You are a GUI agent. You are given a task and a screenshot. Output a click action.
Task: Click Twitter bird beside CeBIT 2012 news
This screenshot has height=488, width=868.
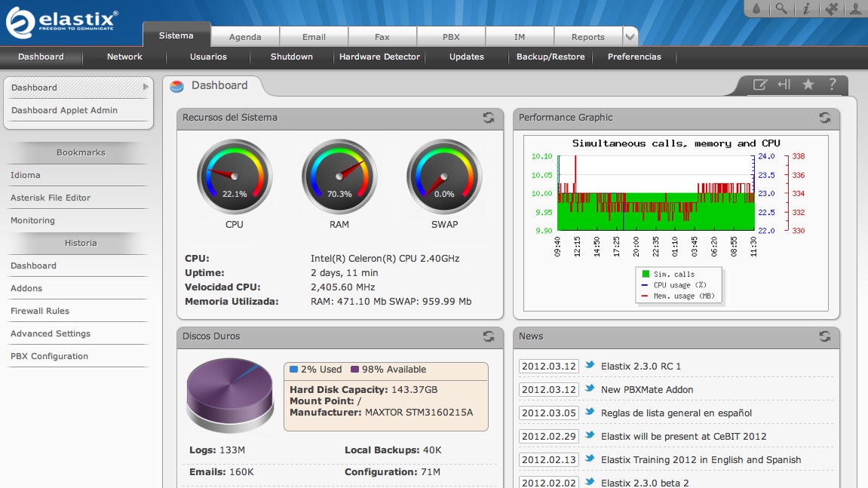pos(590,434)
